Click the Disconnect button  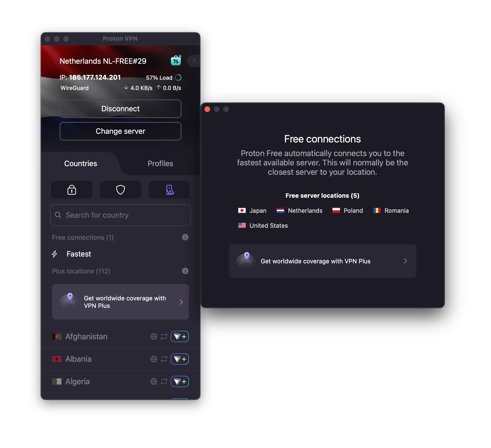click(120, 108)
